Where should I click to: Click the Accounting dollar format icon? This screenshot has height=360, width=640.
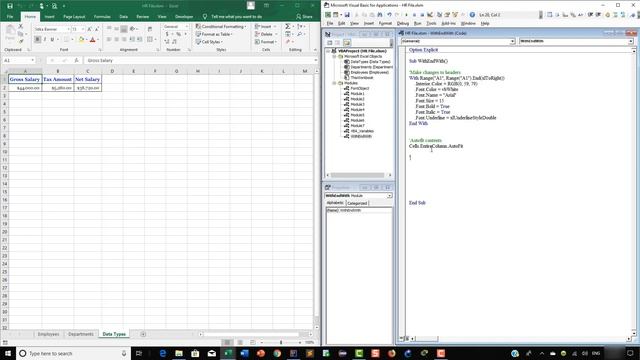(x=167, y=34)
